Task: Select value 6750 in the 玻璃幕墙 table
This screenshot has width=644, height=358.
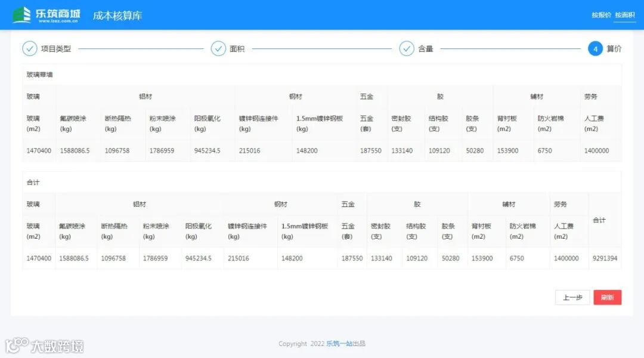Action: (x=544, y=150)
